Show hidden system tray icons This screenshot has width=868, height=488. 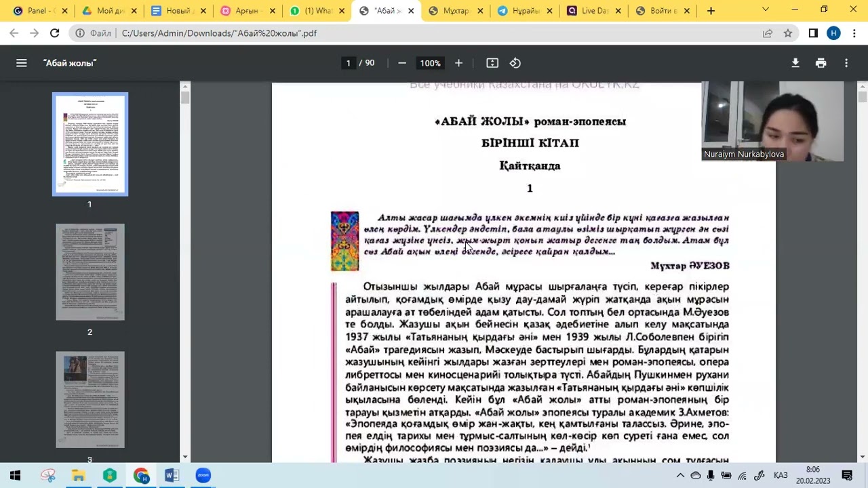coord(680,475)
